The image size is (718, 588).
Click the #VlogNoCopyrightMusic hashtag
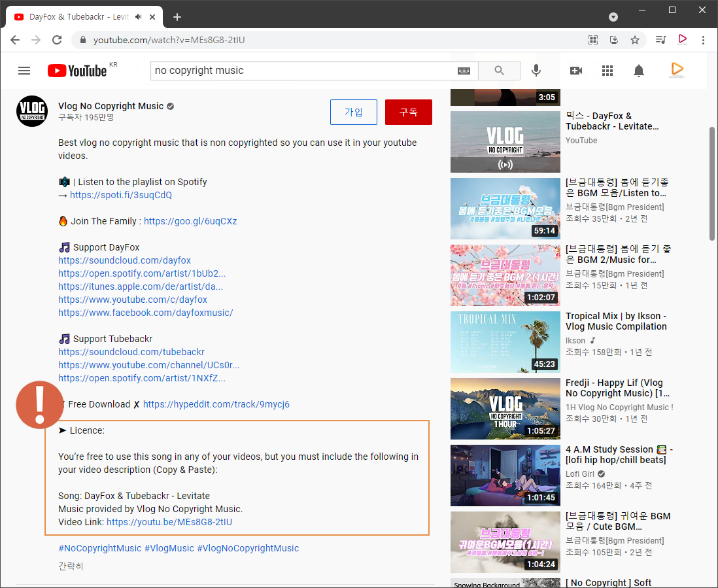click(248, 548)
